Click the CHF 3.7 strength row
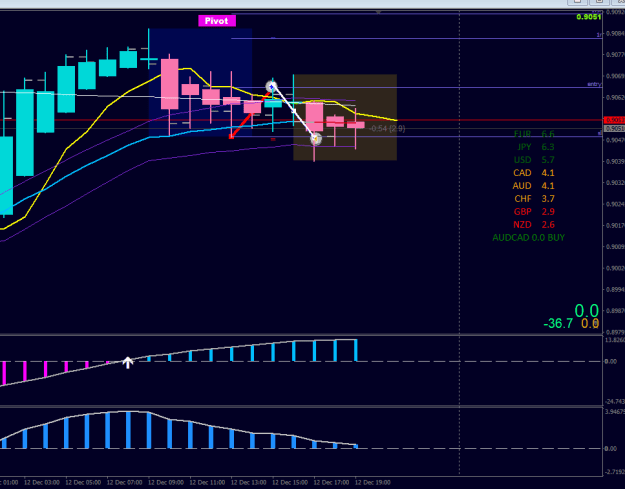Image resolution: width=625 pixels, height=489 pixels. (534, 198)
